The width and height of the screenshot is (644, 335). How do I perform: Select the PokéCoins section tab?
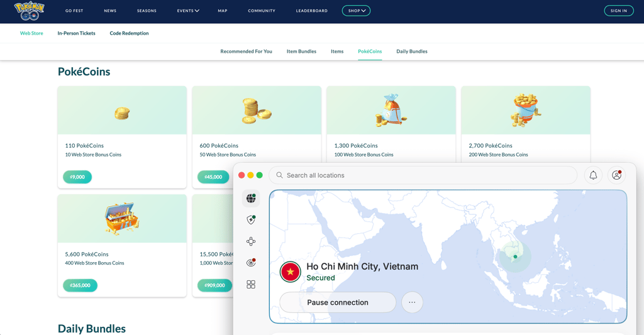pos(370,52)
